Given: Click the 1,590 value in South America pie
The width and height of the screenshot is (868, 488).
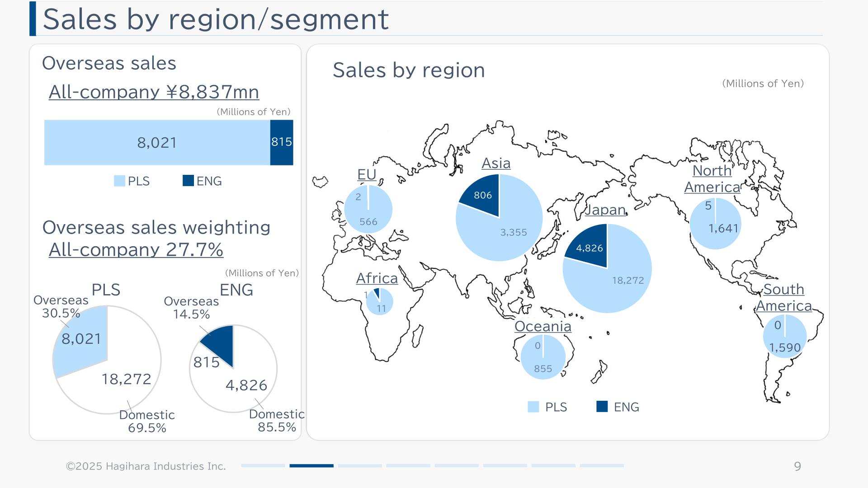Looking at the screenshot, I should pos(785,348).
